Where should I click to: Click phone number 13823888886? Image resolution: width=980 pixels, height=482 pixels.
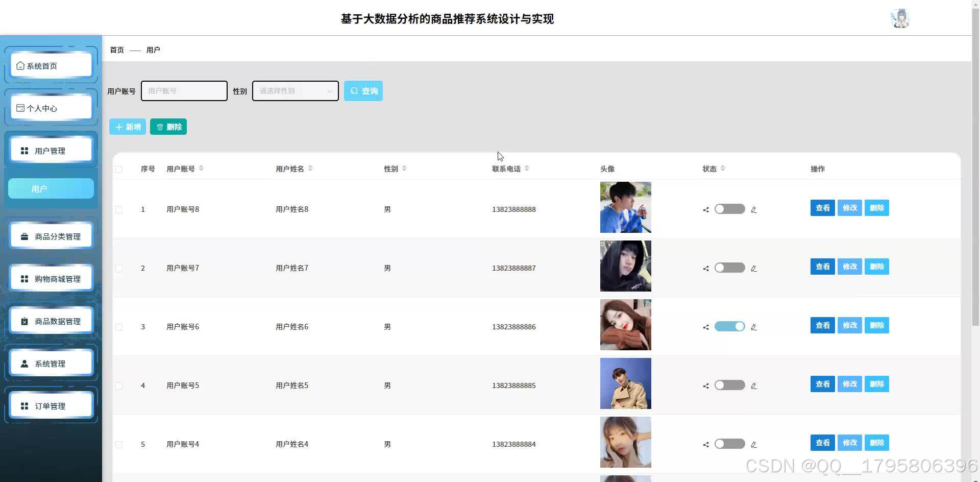514,327
